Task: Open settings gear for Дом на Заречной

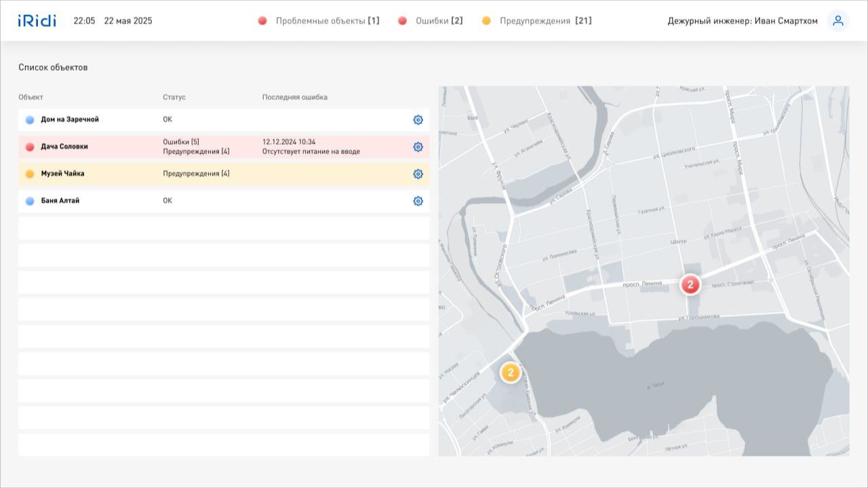Action: (x=418, y=120)
